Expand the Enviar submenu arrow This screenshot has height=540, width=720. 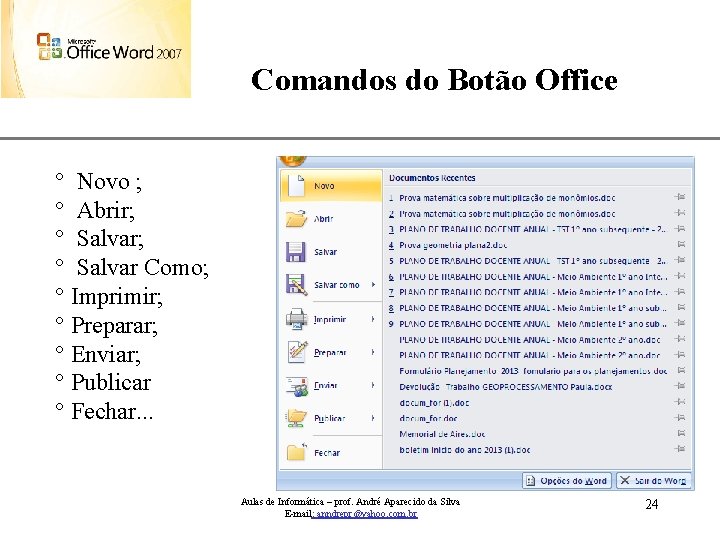coord(373,385)
